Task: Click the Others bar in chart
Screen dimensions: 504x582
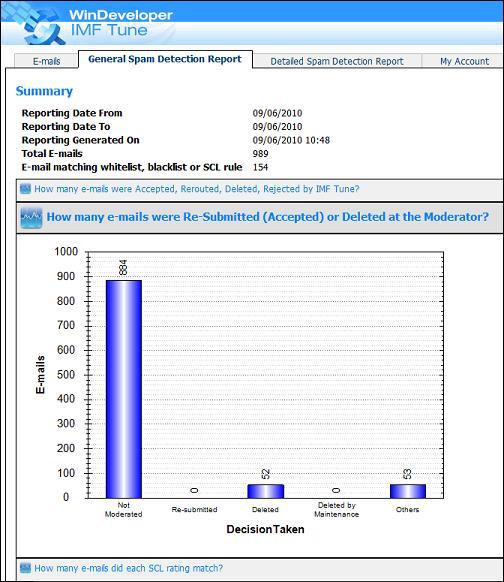Action: [408, 491]
